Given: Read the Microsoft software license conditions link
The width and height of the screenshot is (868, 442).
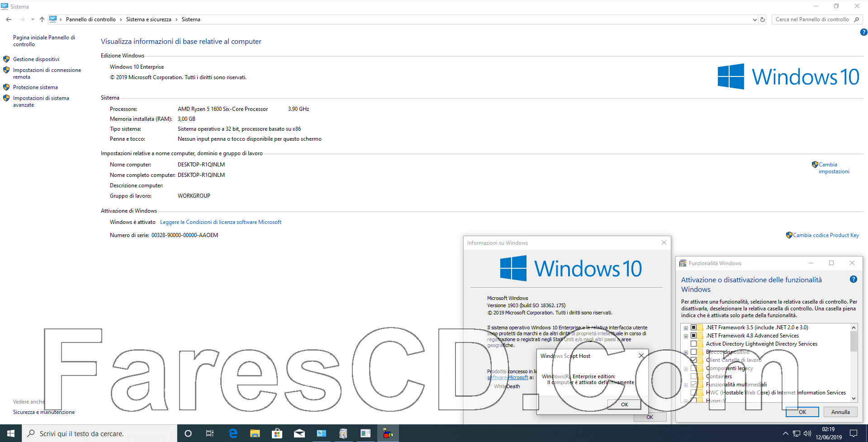Looking at the screenshot, I should [221, 222].
